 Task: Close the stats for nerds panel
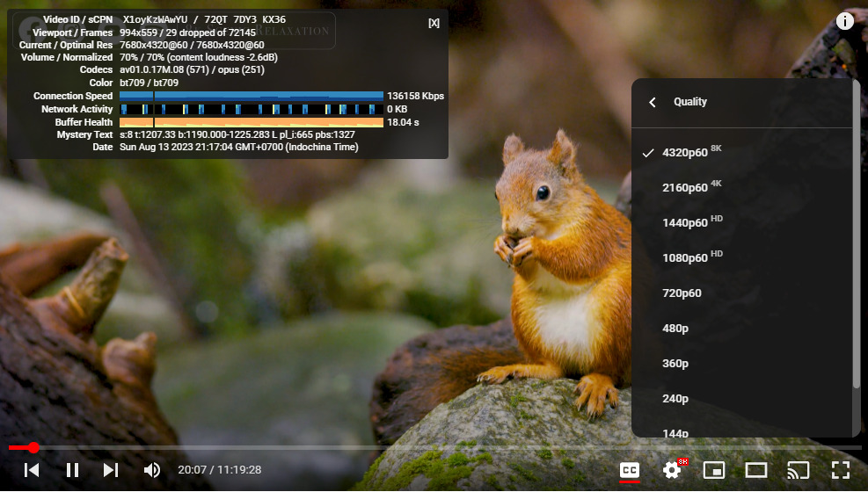point(434,23)
